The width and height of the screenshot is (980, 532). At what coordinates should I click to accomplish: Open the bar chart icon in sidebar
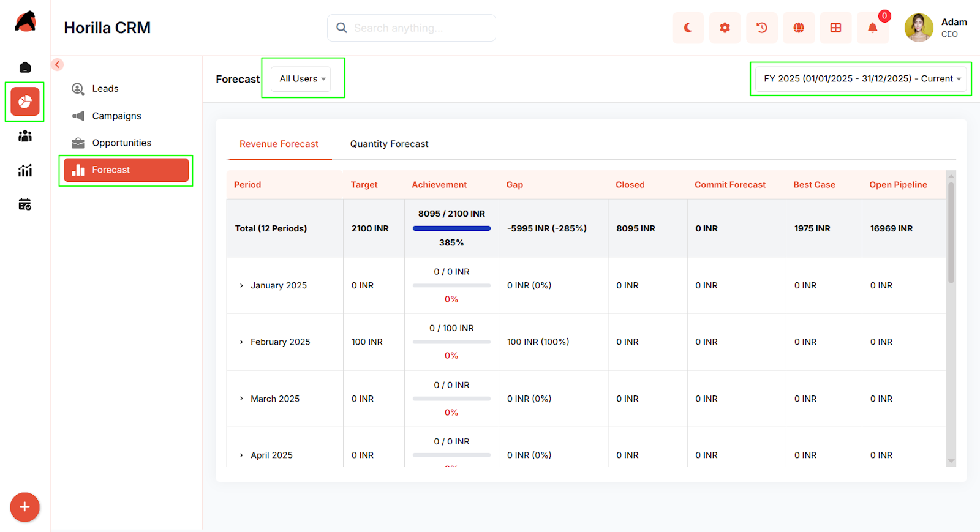click(x=25, y=170)
